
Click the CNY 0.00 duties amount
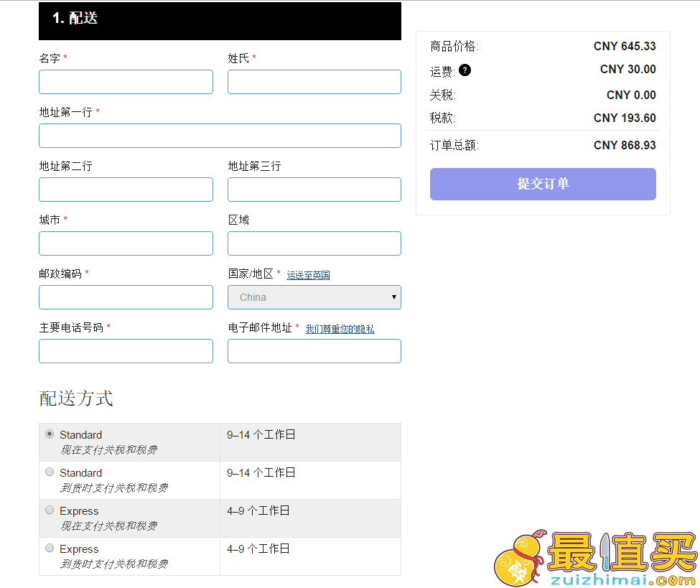pos(631,95)
